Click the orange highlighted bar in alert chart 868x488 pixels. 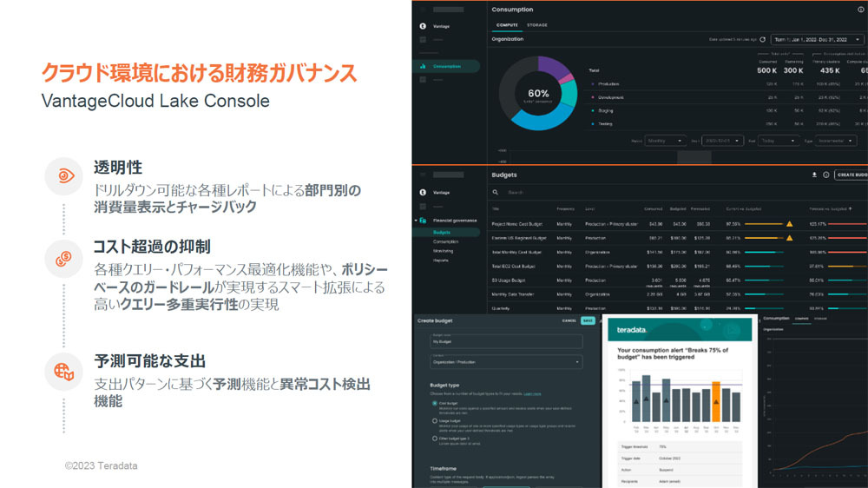point(716,401)
